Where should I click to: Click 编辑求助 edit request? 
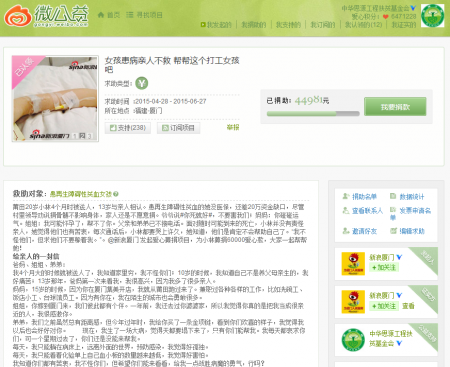click(x=407, y=231)
